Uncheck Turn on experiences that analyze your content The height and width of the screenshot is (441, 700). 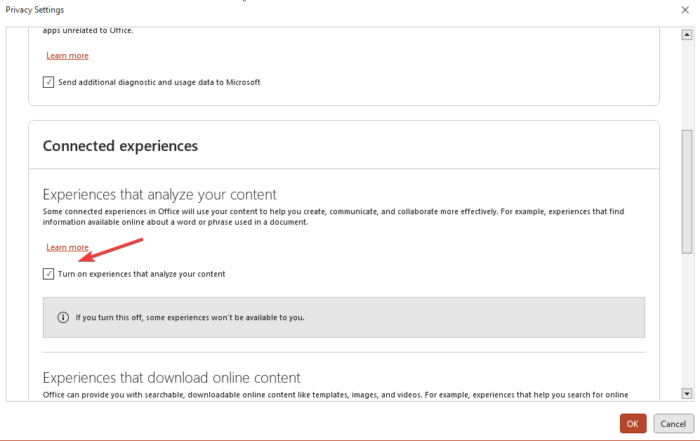(49, 273)
